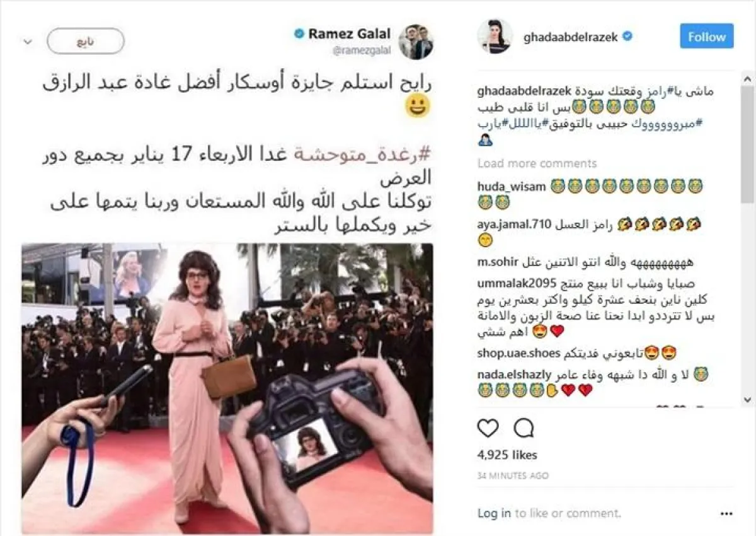Click the verified badge beside Ramez Galal
The width and height of the screenshot is (756, 536).
tap(299, 34)
